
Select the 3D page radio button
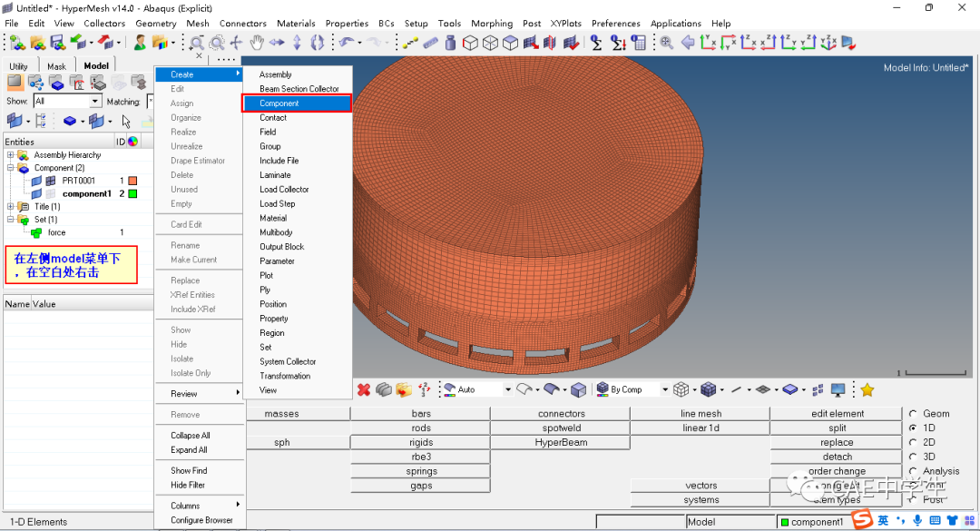tap(913, 457)
